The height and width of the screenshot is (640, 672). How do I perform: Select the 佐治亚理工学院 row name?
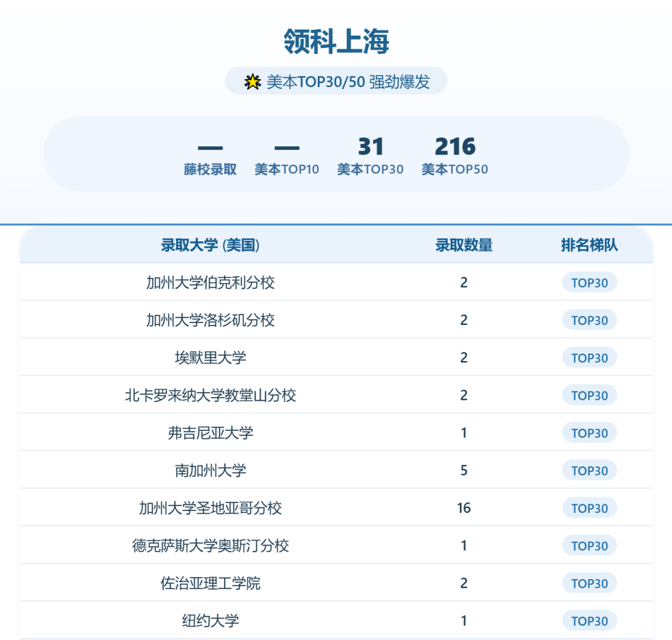(210, 583)
